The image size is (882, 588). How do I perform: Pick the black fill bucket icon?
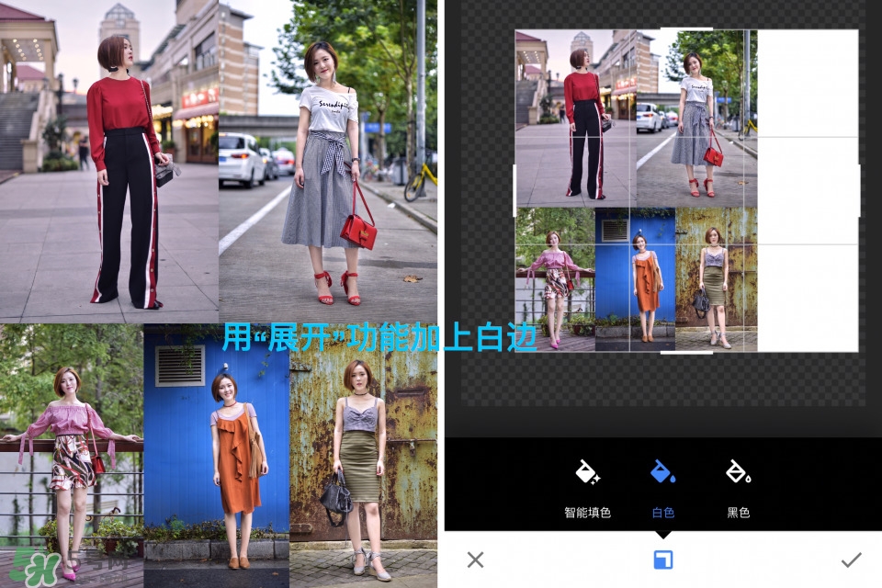738,472
